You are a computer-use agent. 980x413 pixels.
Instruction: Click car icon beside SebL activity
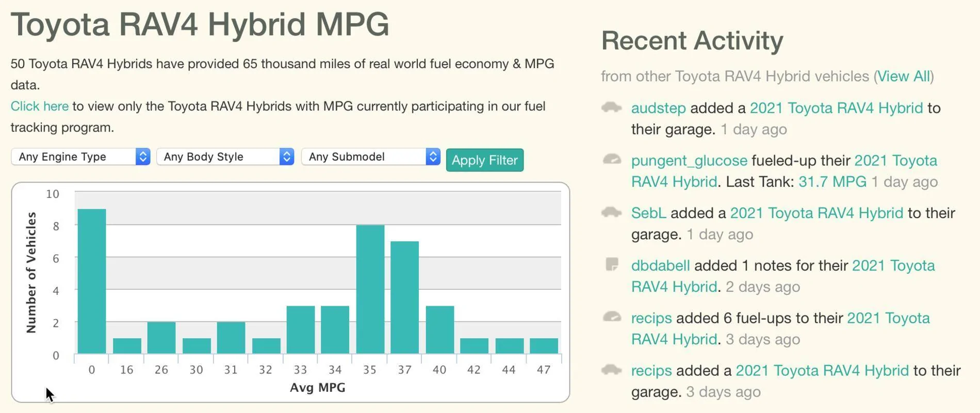click(x=612, y=212)
